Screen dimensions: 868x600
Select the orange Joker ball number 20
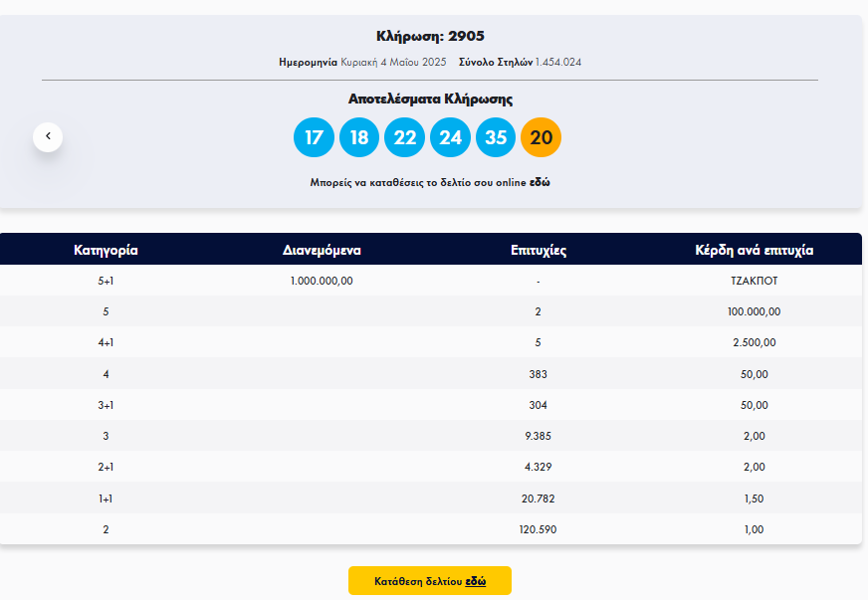tap(541, 137)
